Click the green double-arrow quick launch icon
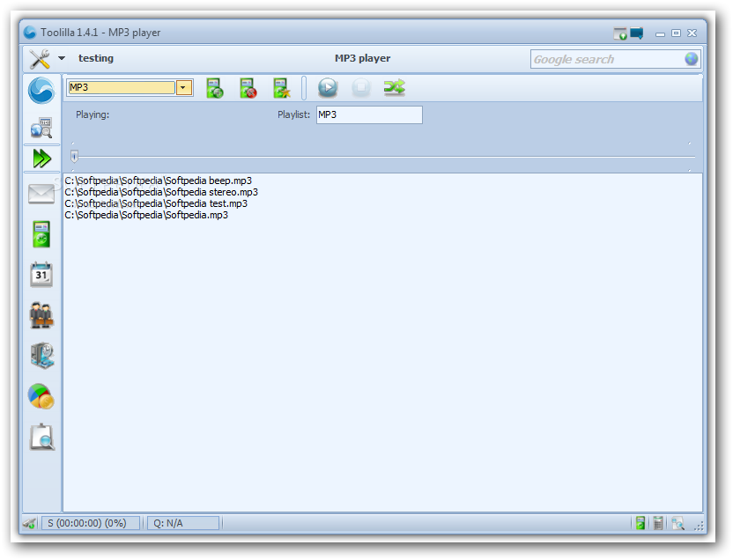The image size is (733, 560). click(x=41, y=158)
